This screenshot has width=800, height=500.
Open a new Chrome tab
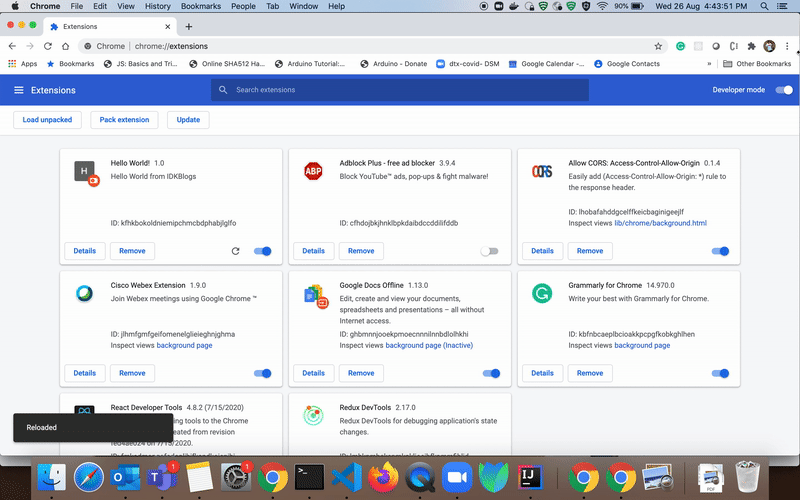tap(188, 27)
